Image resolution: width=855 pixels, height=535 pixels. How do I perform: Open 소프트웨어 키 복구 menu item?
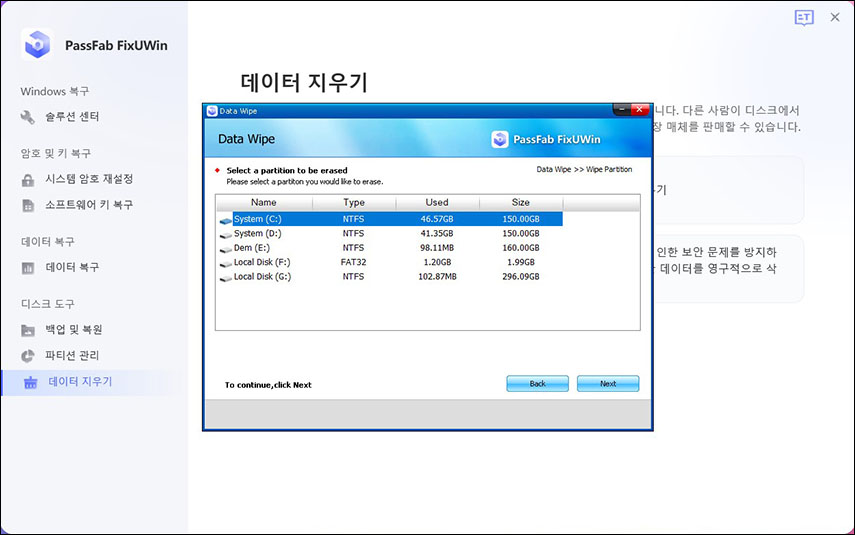pos(89,205)
